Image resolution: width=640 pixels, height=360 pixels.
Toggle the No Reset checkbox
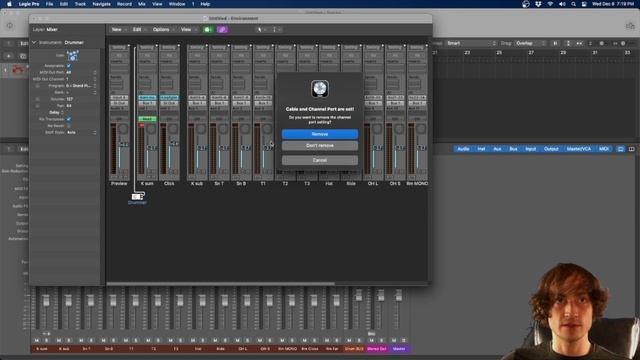click(x=69, y=126)
